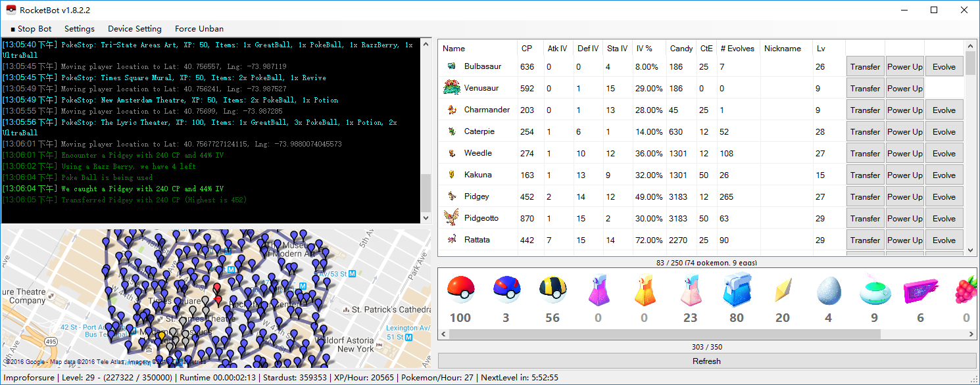The image size is (980, 385).
Task: Sort the list by the CP column header
Action: click(x=527, y=49)
